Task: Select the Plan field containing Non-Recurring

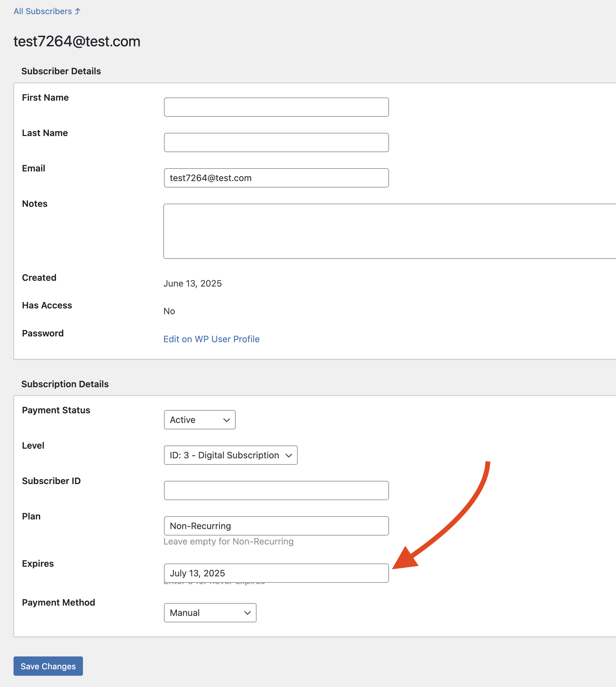Action: 276,526
